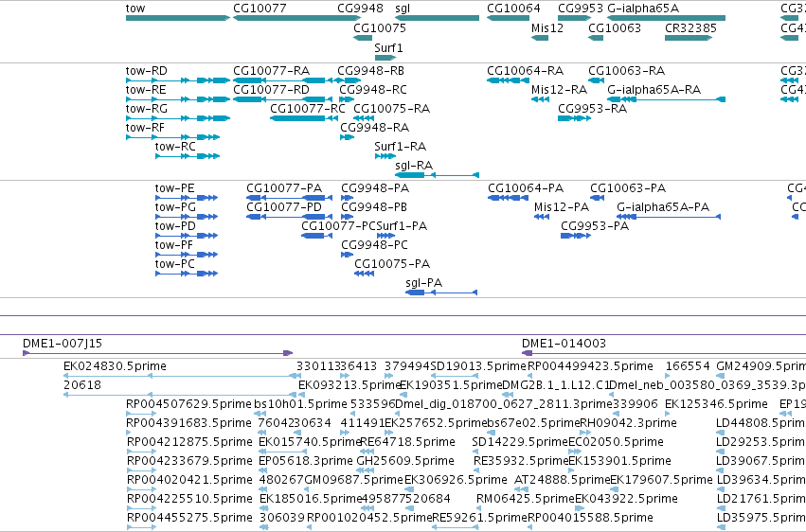Click the tow gene label
The width and height of the screenshot is (806, 532).
pyautogui.click(x=135, y=9)
